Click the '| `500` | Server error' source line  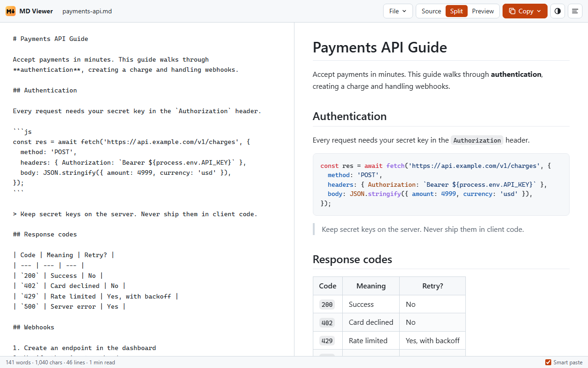(69, 307)
